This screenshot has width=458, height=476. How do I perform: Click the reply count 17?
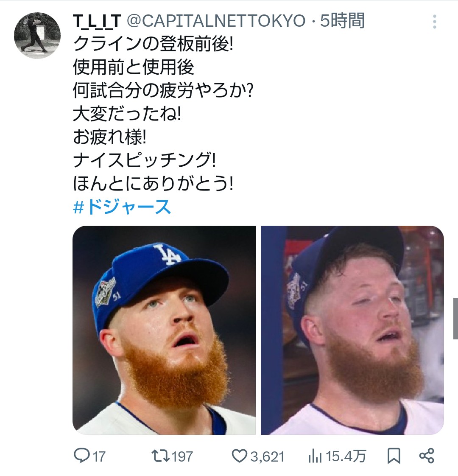coord(98,456)
